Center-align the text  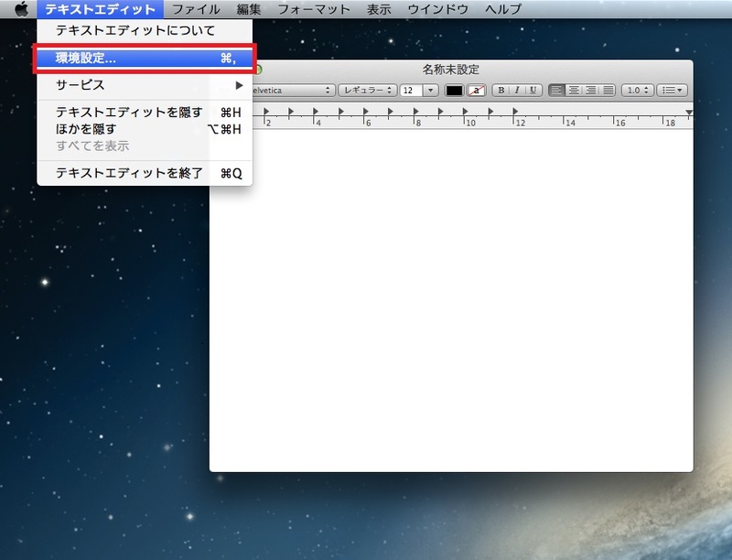(574, 90)
